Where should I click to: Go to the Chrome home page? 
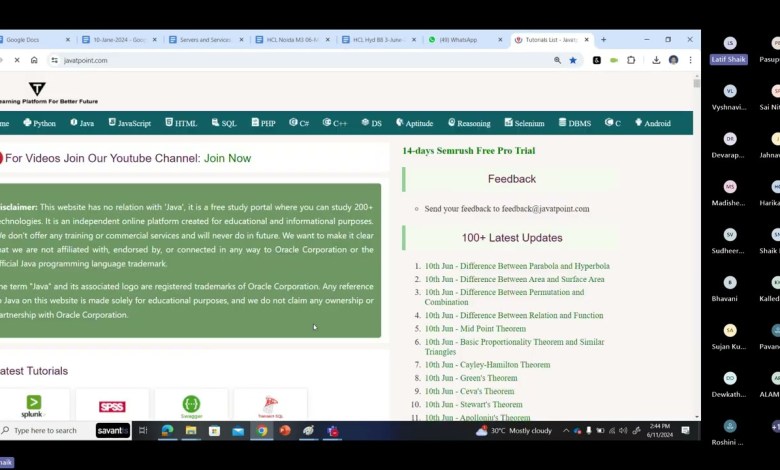tap(34, 60)
